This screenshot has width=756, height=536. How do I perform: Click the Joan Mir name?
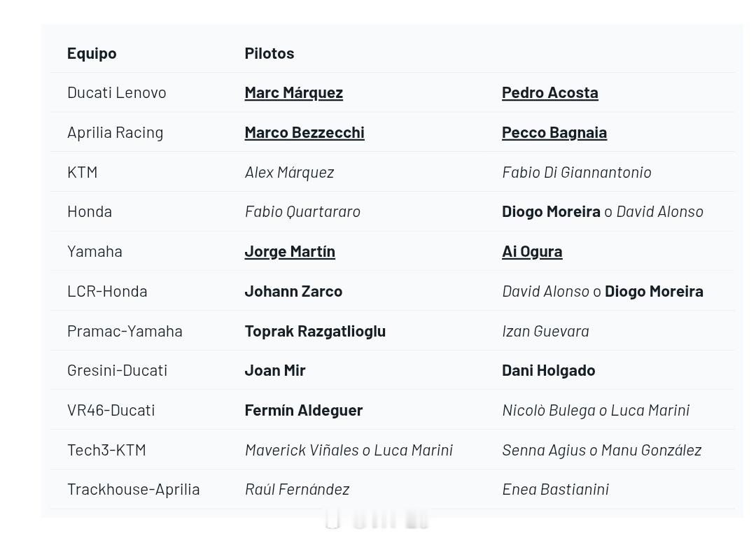275,371
